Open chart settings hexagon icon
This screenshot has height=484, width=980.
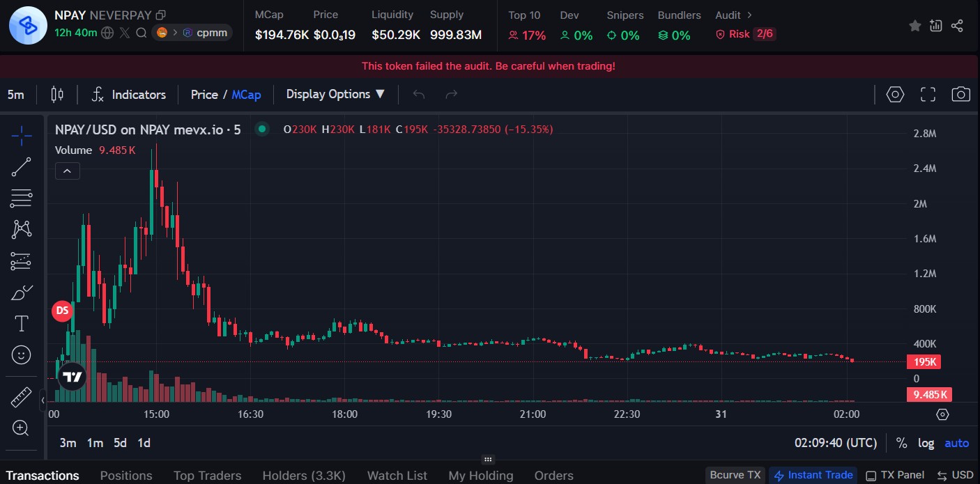[x=895, y=95]
